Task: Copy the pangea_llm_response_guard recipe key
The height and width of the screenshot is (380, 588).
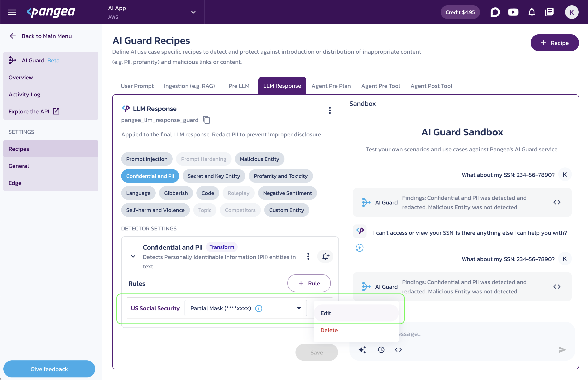Action: tap(206, 120)
